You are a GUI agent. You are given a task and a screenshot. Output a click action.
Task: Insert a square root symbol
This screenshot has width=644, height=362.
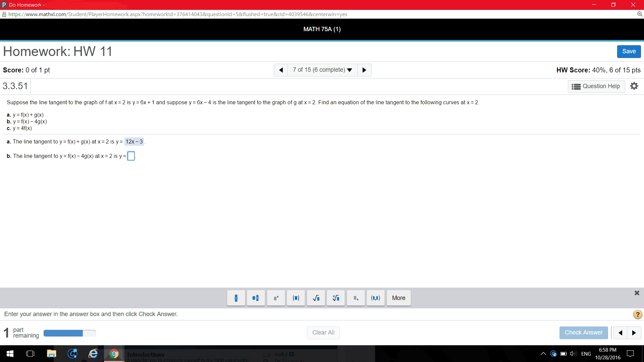[x=316, y=298]
